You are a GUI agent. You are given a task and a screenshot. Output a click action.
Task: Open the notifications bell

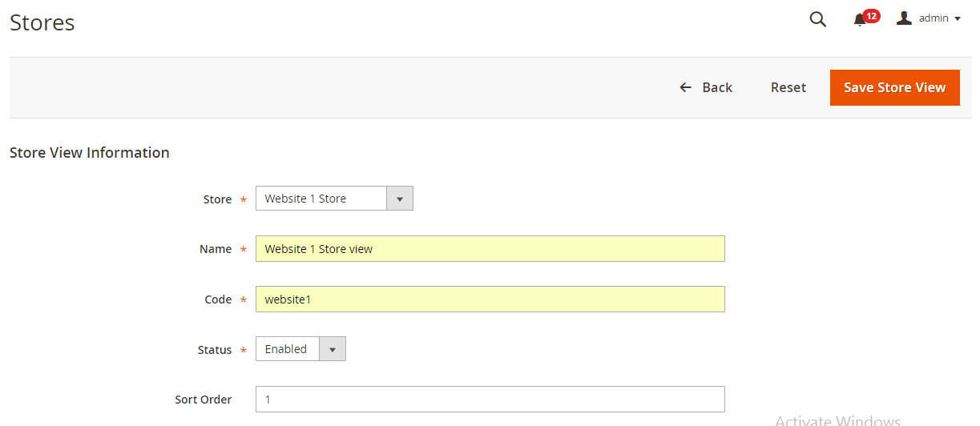tap(860, 20)
